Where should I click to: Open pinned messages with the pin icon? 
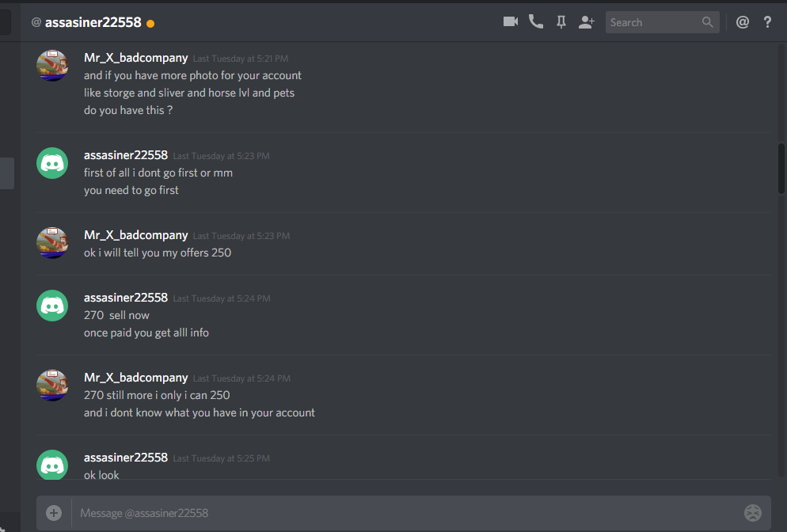click(561, 22)
